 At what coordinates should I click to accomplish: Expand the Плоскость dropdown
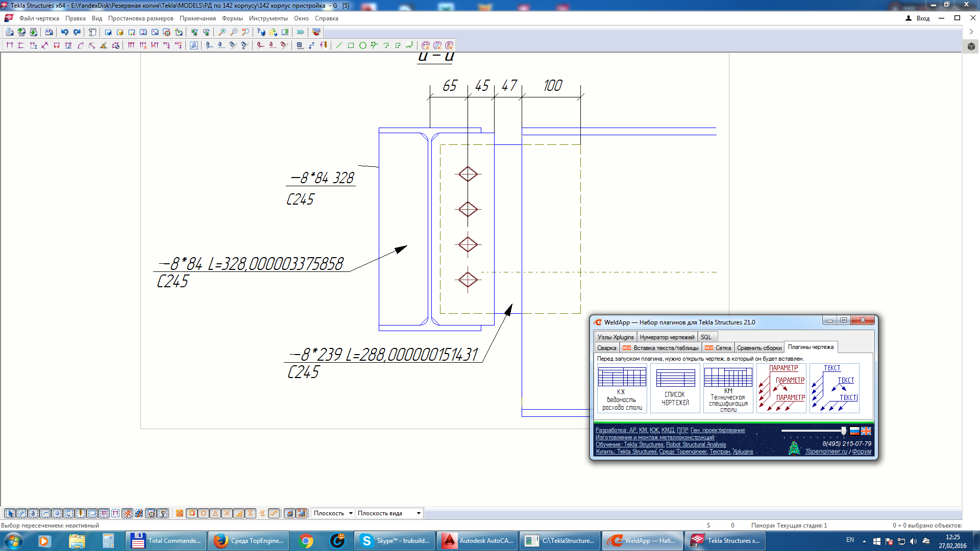click(x=351, y=513)
